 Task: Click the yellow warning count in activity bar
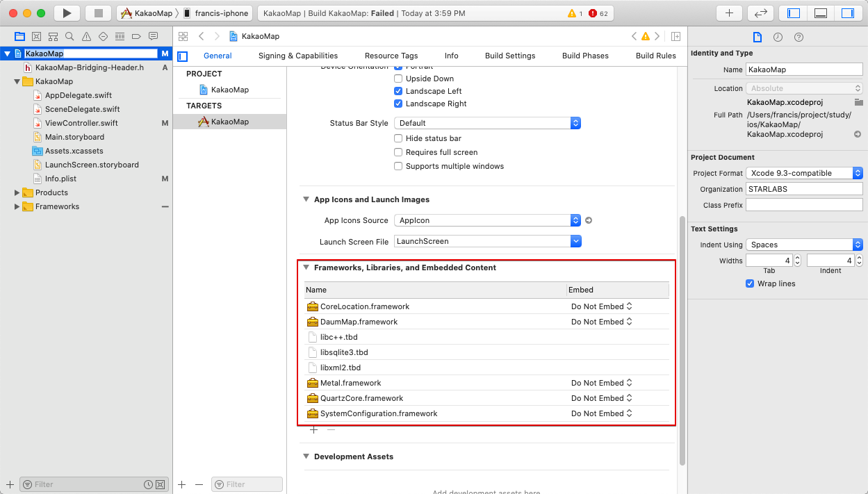575,13
